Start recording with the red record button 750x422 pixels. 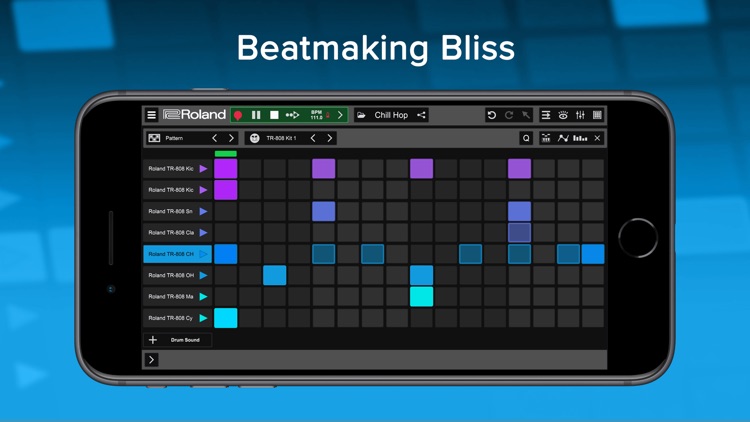click(x=238, y=115)
